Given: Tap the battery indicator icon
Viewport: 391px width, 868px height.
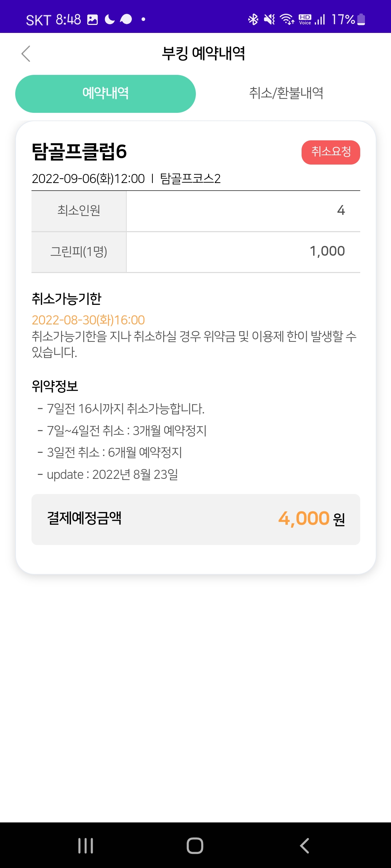Looking at the screenshot, I should point(361,19).
